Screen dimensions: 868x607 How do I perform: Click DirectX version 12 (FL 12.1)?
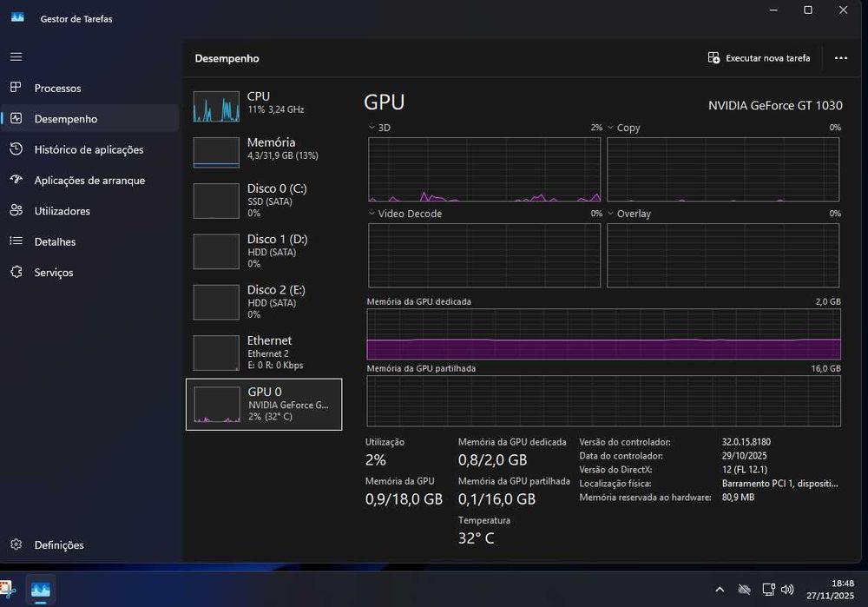click(x=744, y=470)
